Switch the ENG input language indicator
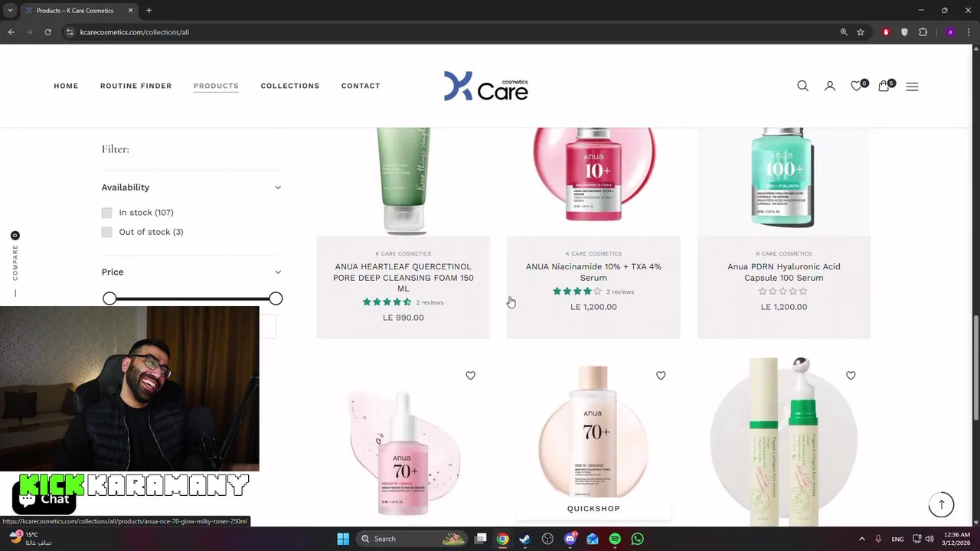The width and height of the screenshot is (980, 551). pyautogui.click(x=897, y=539)
